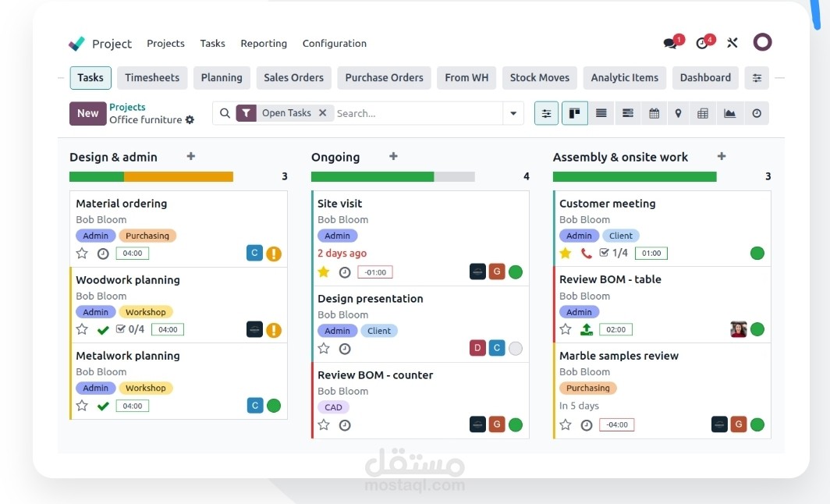
Task: Open the Configuration menu
Action: pos(335,44)
